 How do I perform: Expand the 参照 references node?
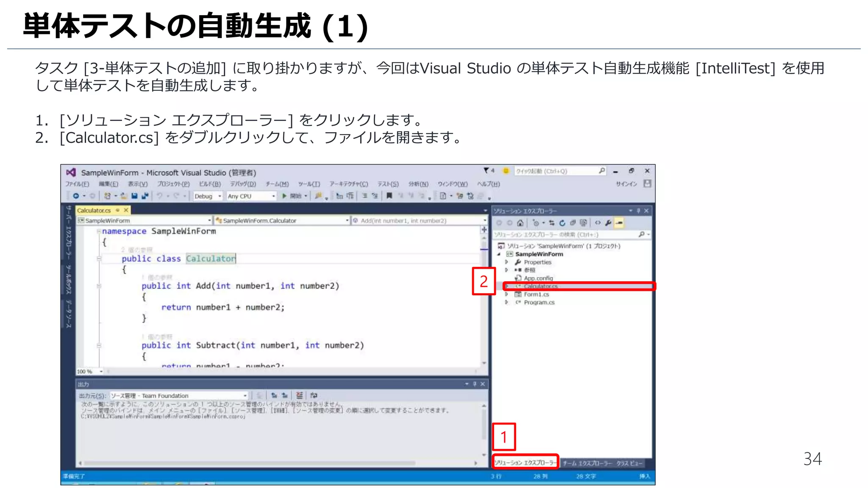pos(506,270)
